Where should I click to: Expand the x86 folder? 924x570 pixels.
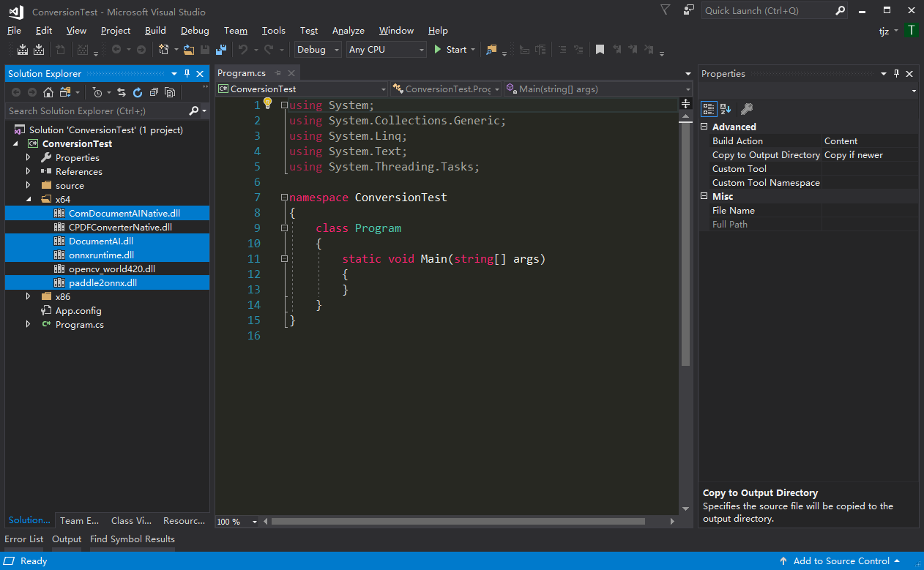(x=29, y=297)
